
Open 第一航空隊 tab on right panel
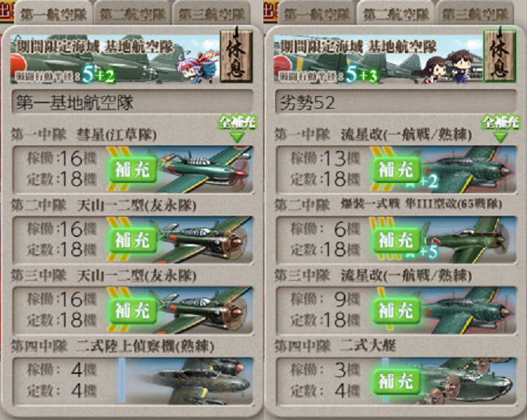point(317,14)
